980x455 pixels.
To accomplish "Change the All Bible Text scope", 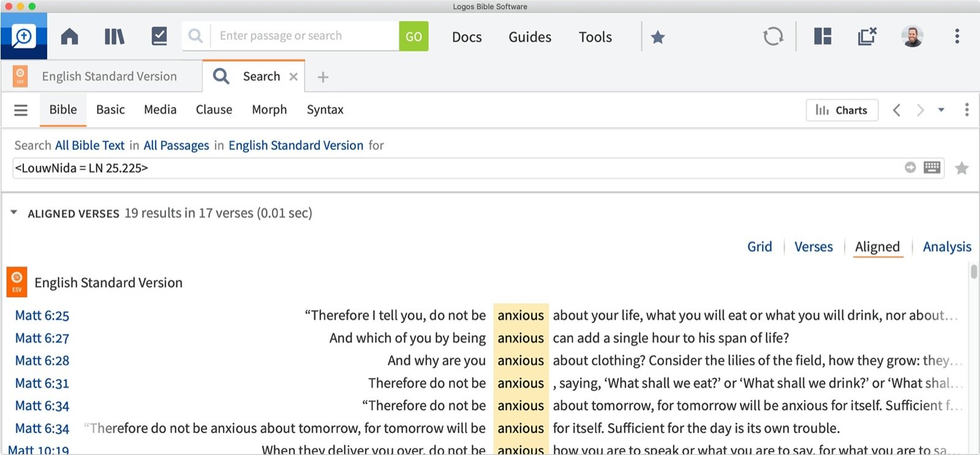I will 90,146.
